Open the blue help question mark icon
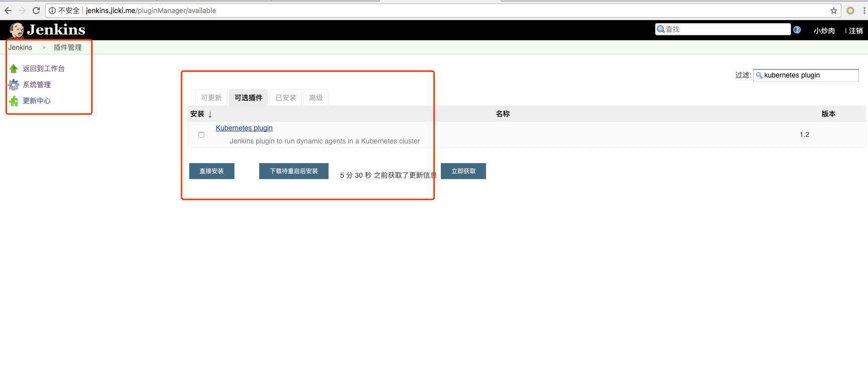868x384 pixels. (797, 30)
